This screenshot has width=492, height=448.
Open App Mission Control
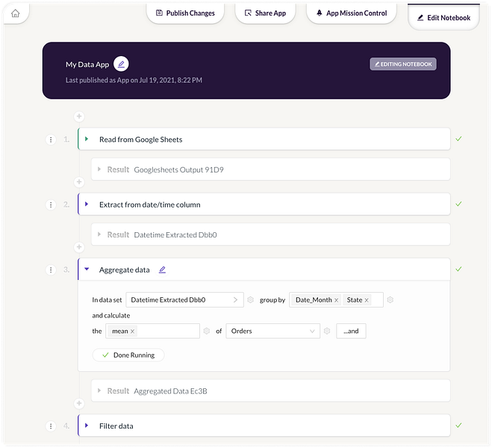[x=352, y=13]
